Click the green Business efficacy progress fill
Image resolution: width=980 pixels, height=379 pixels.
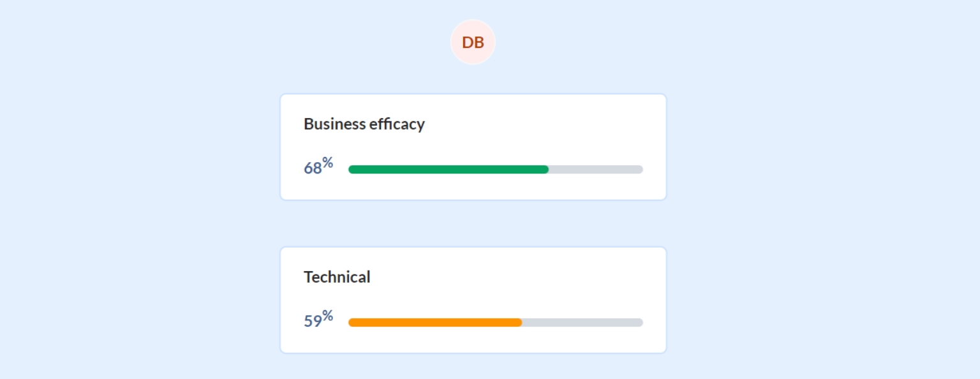pos(447,169)
